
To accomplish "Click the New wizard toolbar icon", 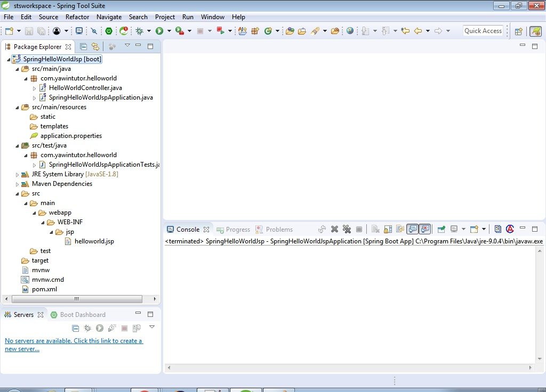I will pyautogui.click(x=10, y=31).
